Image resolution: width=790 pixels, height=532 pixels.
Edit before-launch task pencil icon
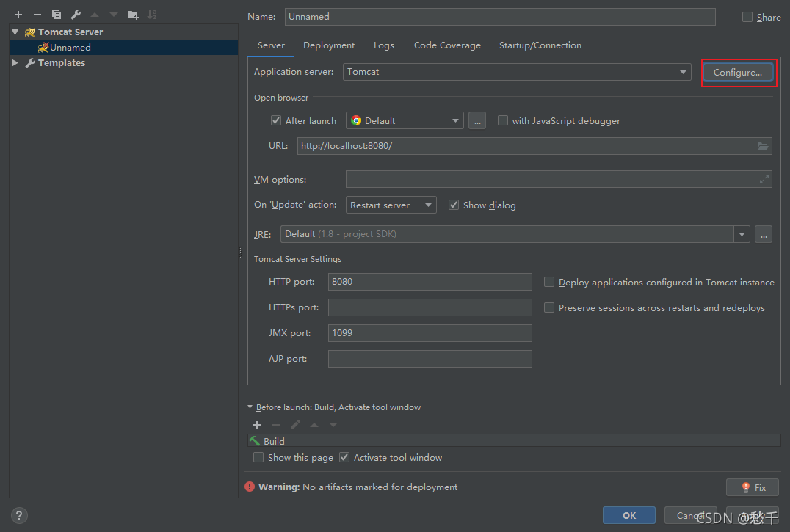coord(295,425)
